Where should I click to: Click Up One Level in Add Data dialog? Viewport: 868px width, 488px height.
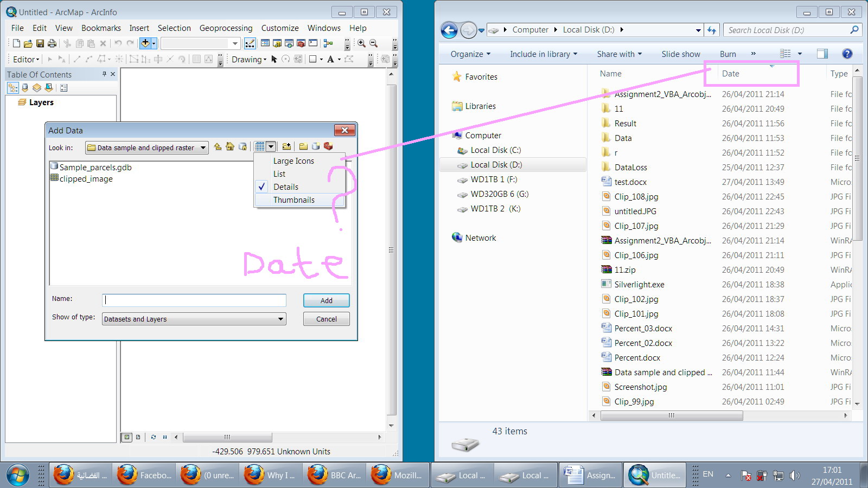[218, 146]
